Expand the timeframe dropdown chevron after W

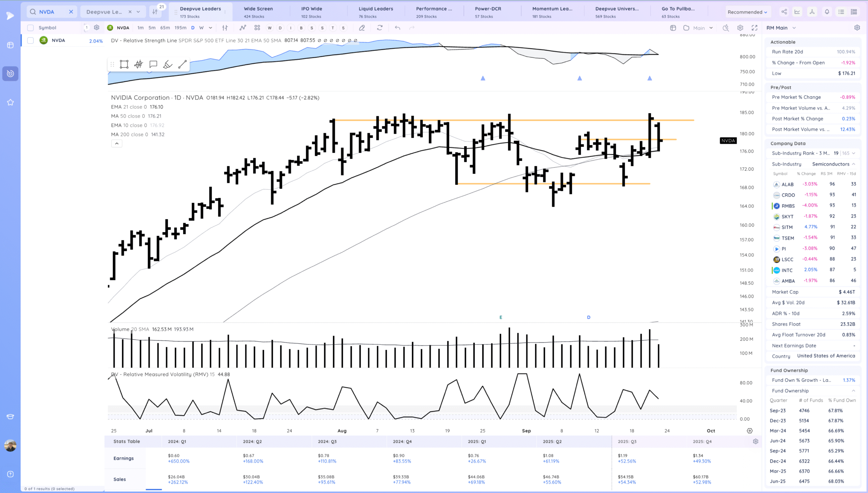211,28
